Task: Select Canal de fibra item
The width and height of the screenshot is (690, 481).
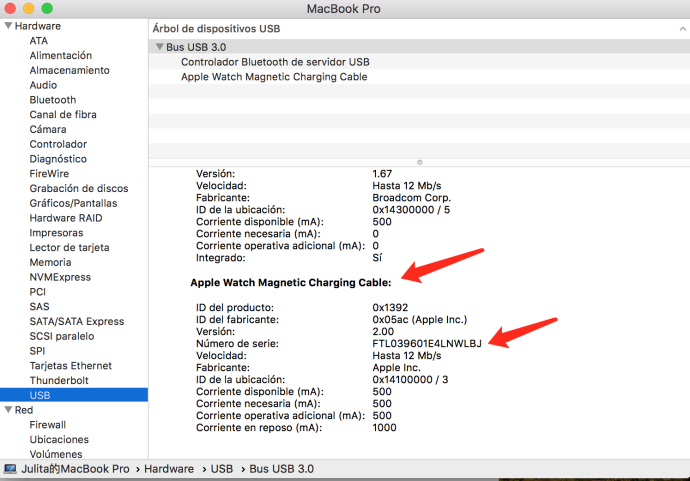Action: (63, 114)
